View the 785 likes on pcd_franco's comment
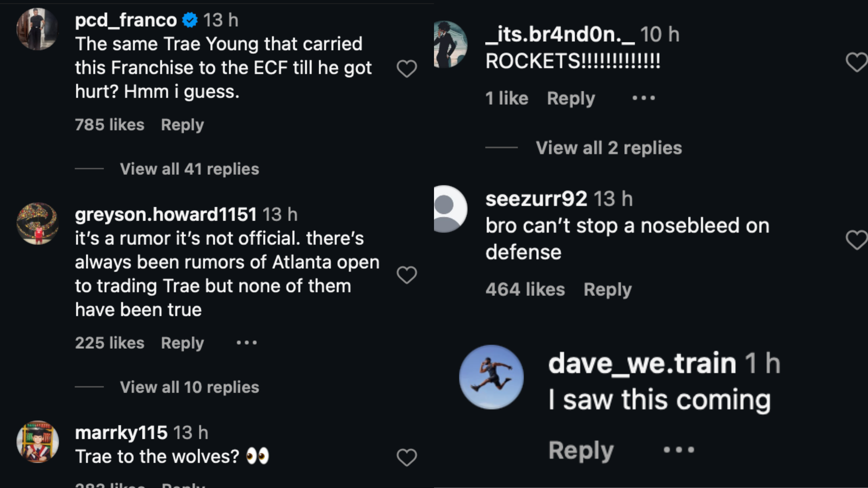 [109, 125]
